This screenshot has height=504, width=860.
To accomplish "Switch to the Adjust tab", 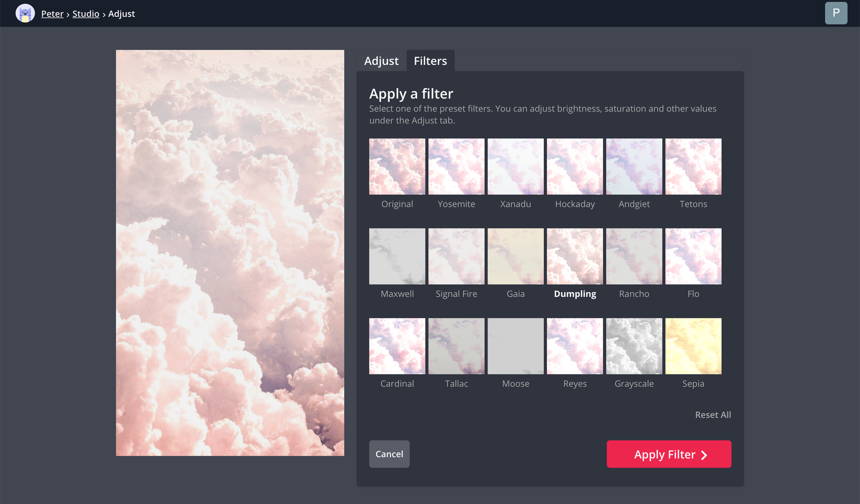I will click(381, 61).
